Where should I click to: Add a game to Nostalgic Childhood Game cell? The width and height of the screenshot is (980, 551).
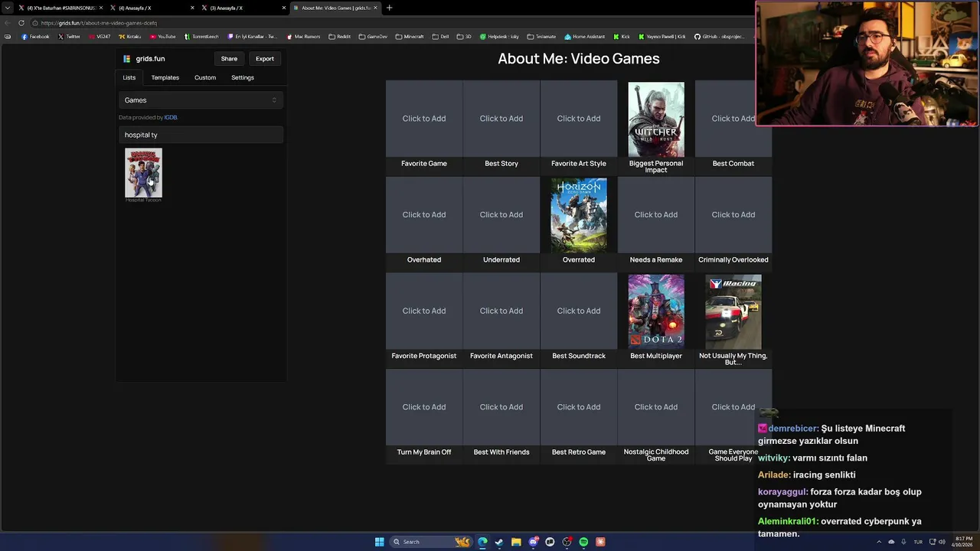click(x=656, y=407)
